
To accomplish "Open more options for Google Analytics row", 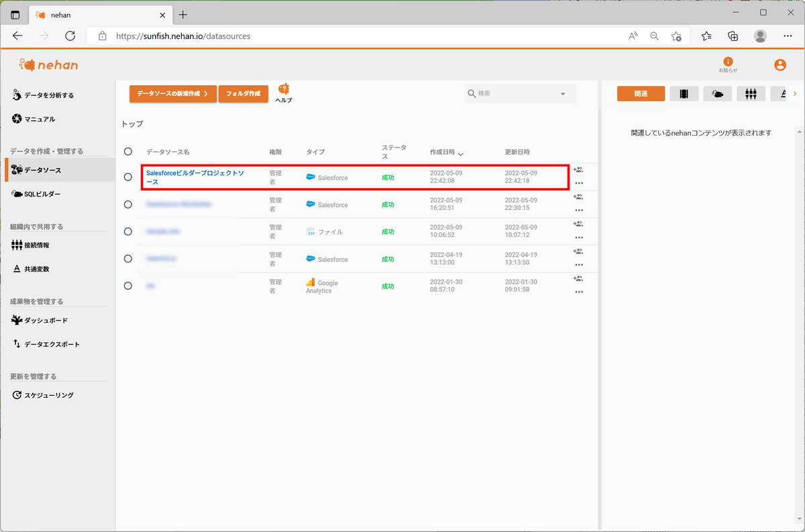I will (x=578, y=292).
